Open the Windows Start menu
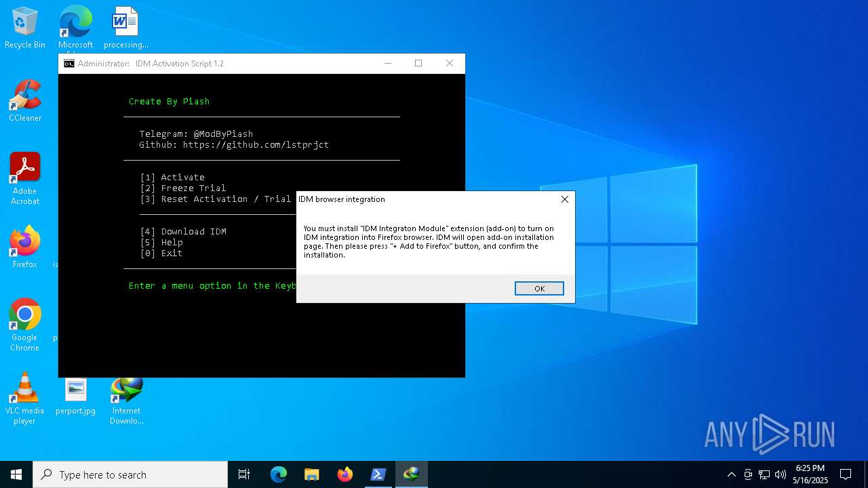This screenshot has width=868, height=488. point(16,474)
